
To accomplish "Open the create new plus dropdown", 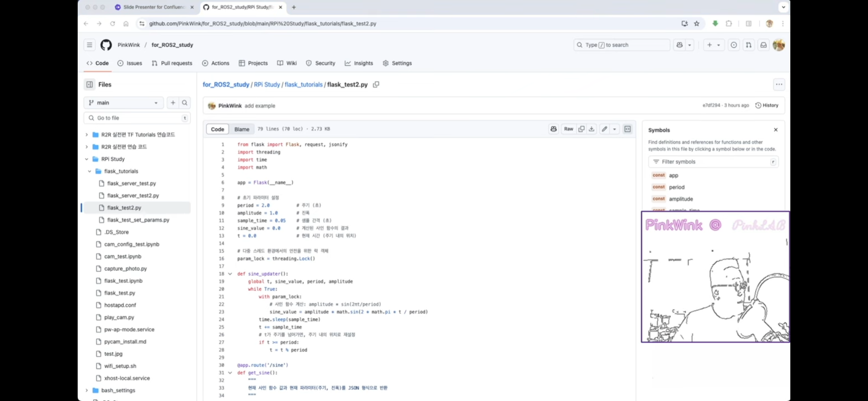I will click(x=714, y=45).
